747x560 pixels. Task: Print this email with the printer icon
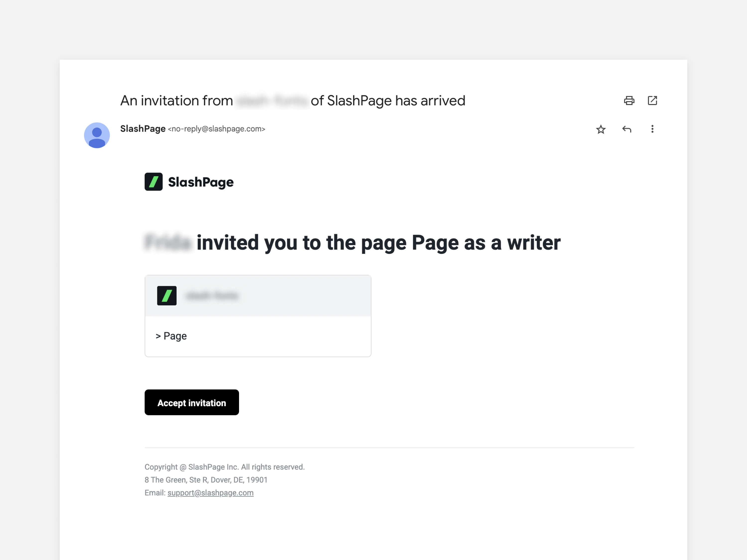629,101
